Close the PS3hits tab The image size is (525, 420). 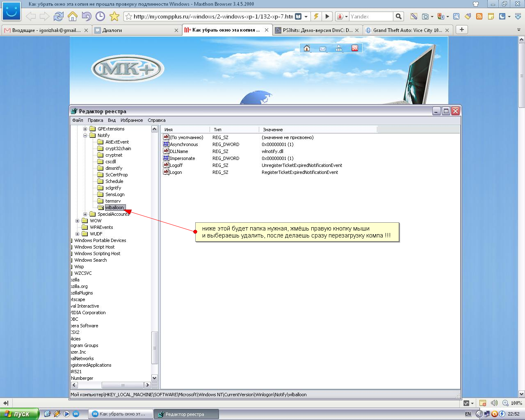357,30
